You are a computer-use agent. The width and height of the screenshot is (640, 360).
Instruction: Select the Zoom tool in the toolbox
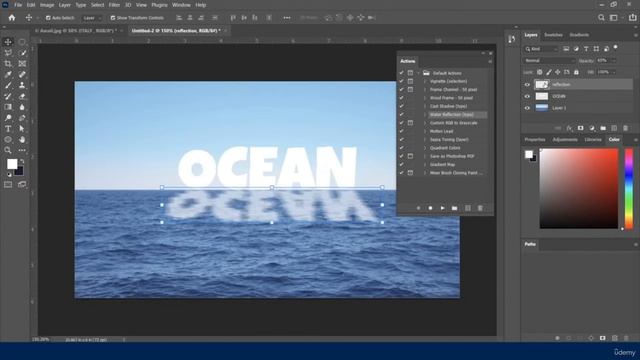tap(8, 150)
